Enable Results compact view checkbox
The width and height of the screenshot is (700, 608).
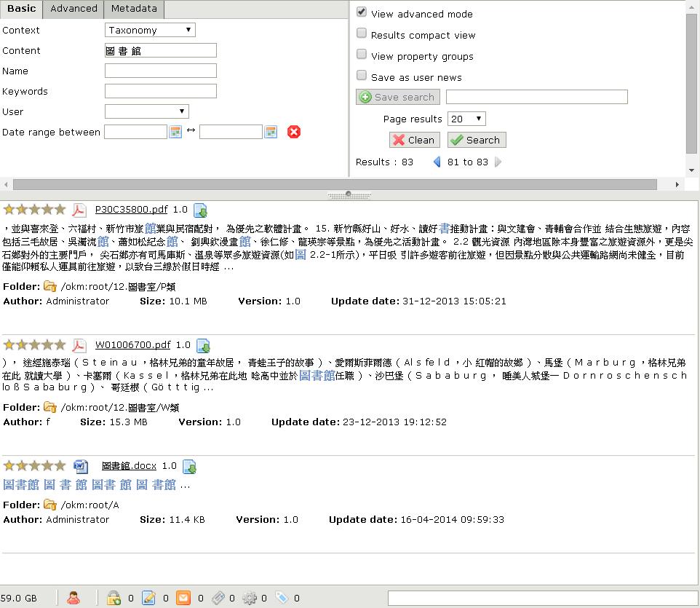362,34
